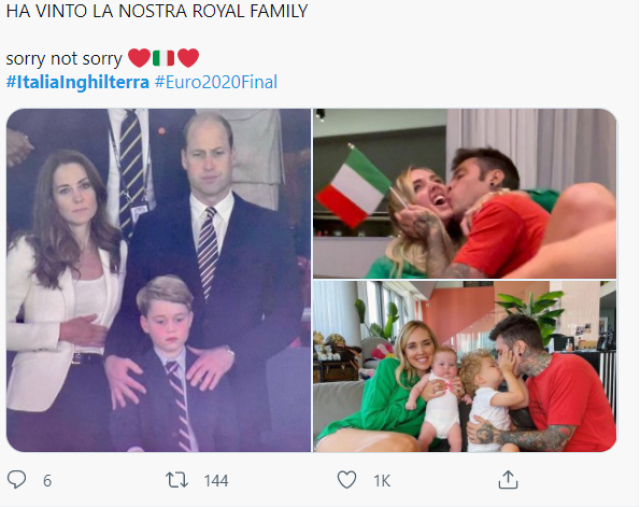Click the "sorry not sorry" text
Screen dimensions: 640x507
coord(64,59)
